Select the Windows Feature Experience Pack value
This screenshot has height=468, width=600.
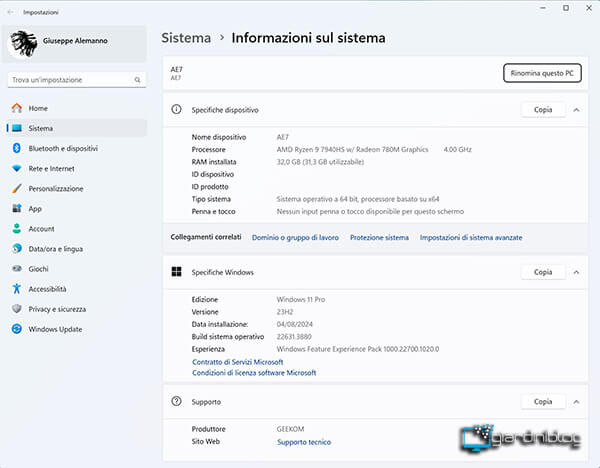[x=358, y=349]
